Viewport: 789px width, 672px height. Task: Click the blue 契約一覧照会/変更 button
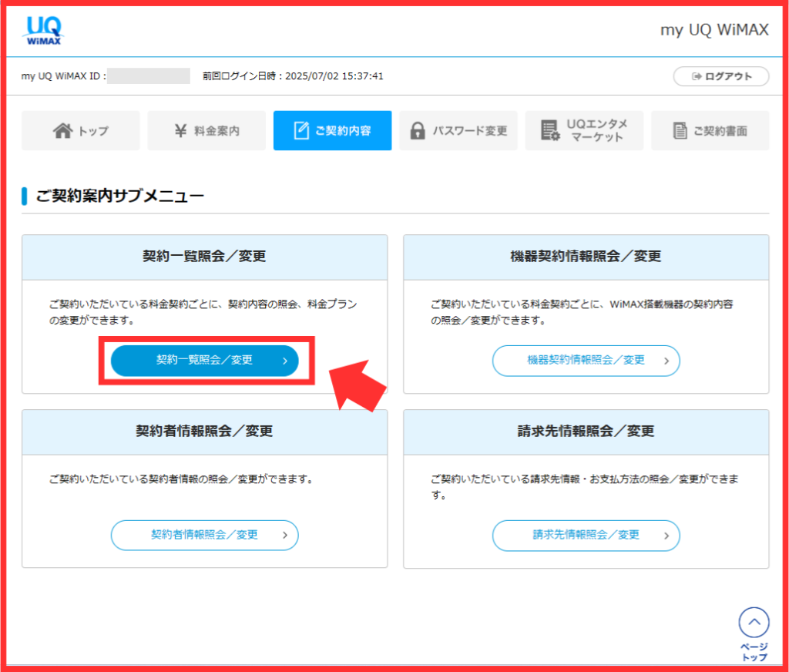[x=204, y=361]
